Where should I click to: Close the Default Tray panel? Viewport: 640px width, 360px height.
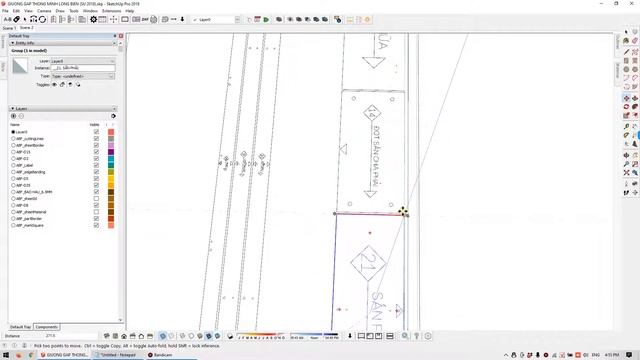(121, 36)
